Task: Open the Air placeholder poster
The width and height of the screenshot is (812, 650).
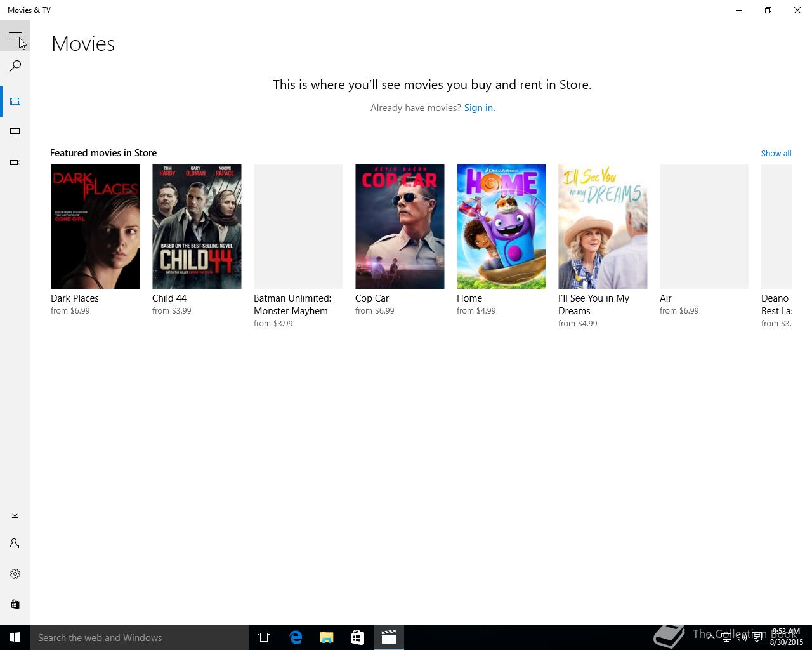Action: (x=704, y=227)
